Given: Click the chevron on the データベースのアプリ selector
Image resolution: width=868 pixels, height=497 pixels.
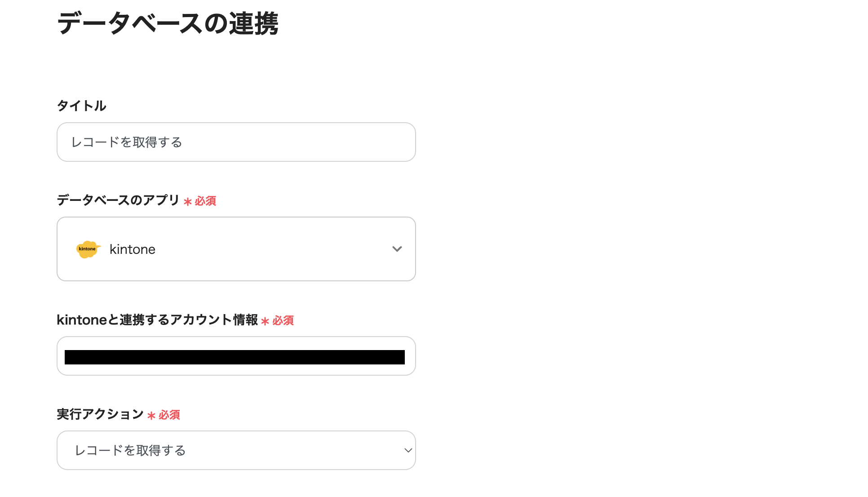Looking at the screenshot, I should click(397, 249).
